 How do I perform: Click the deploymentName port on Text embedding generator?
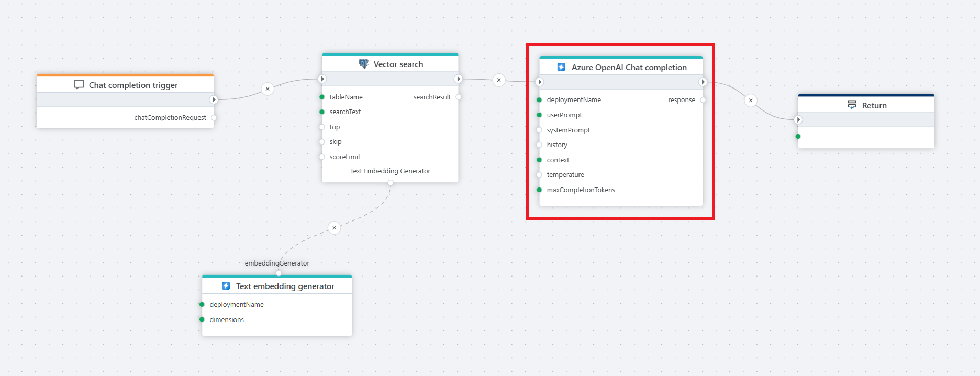point(202,304)
